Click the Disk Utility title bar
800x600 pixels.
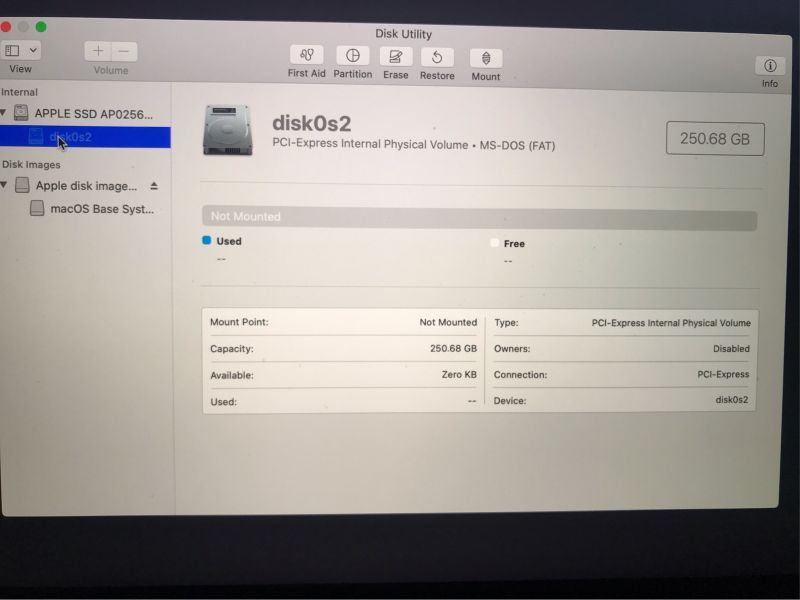(x=404, y=33)
